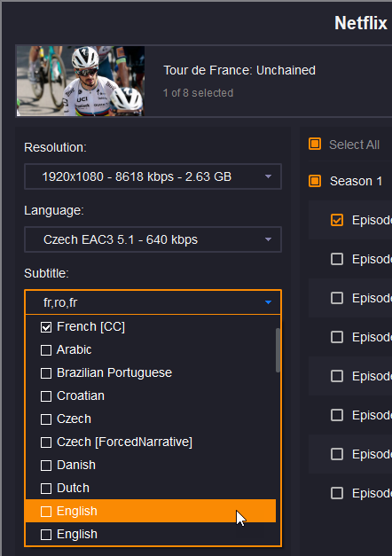Click the Season 1 label

click(x=356, y=181)
